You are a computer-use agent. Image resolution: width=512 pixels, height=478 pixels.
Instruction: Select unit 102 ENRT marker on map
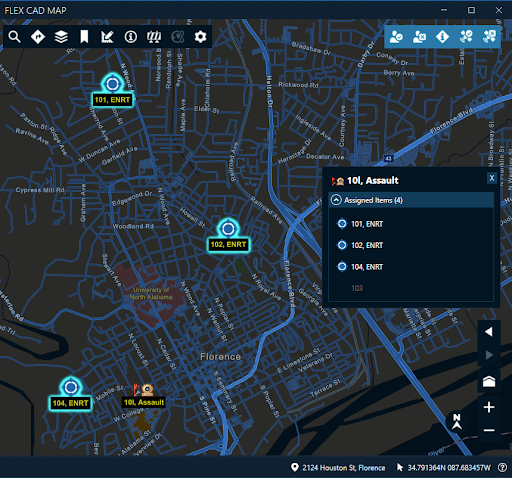coord(228,228)
